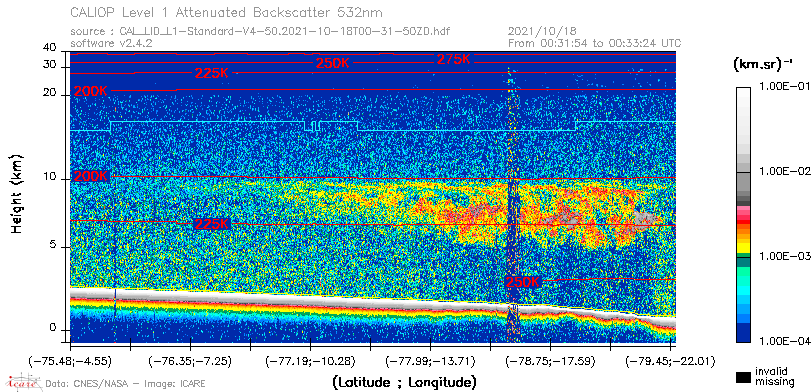Click the white top of the color scale
The height and width of the screenshot is (392, 811).
(743, 93)
